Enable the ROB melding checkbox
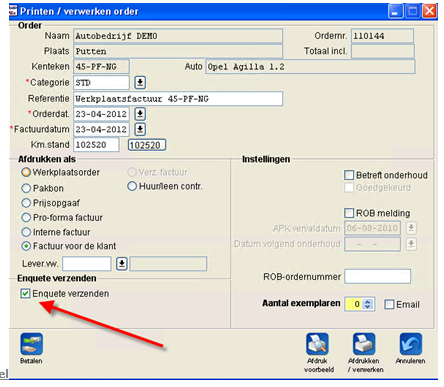Screen dimensions: 444x387 click(x=349, y=213)
